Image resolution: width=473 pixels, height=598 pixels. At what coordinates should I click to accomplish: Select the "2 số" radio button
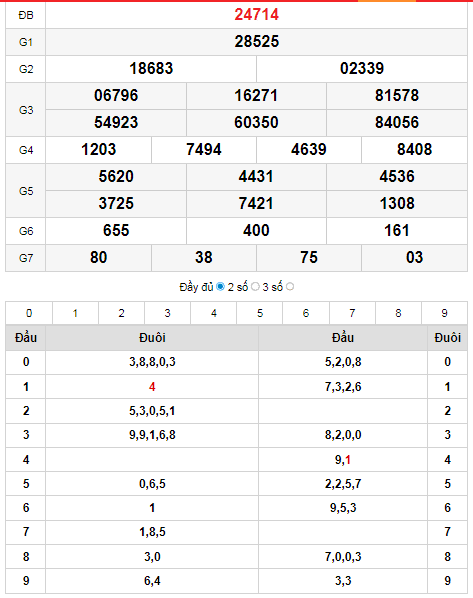(255, 286)
